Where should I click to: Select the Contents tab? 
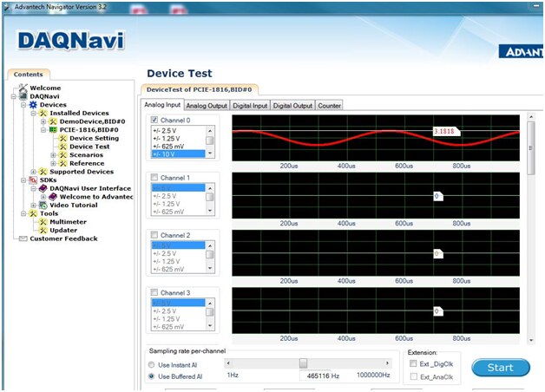[29, 75]
